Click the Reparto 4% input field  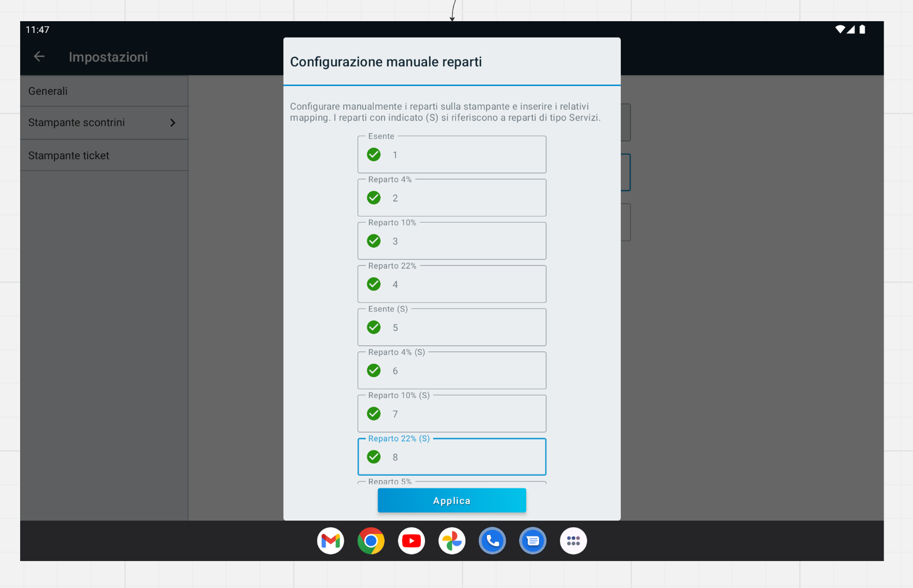tap(452, 198)
